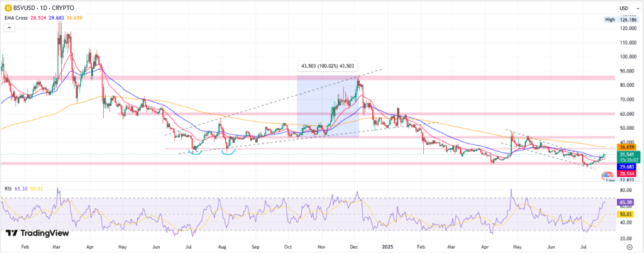Click the Nov label on time axis
644x253 pixels.
(321, 247)
